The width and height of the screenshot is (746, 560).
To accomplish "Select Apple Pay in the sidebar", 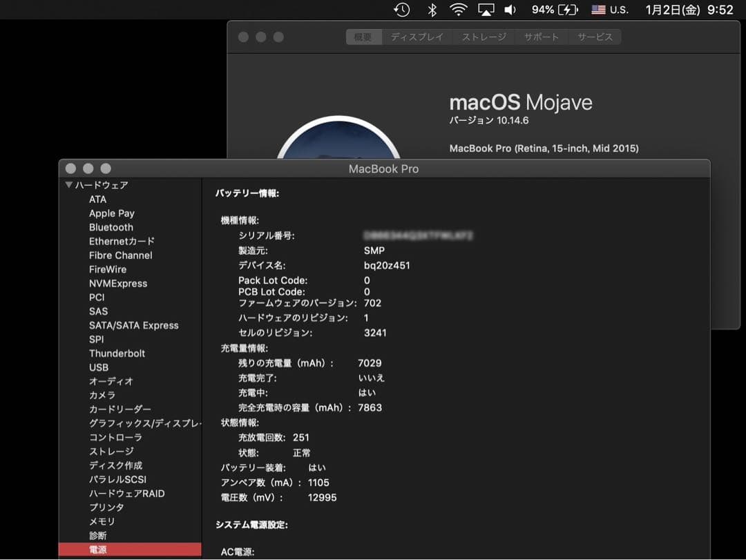I will click(112, 213).
